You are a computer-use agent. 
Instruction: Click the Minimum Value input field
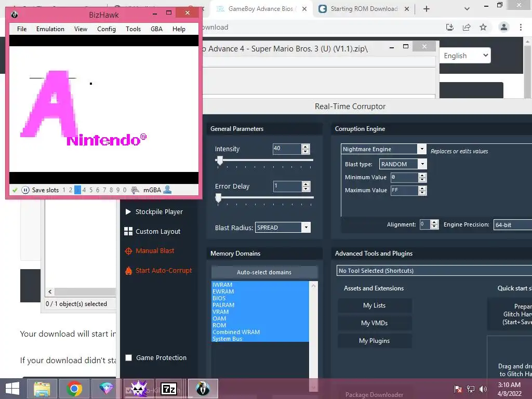pyautogui.click(x=404, y=177)
